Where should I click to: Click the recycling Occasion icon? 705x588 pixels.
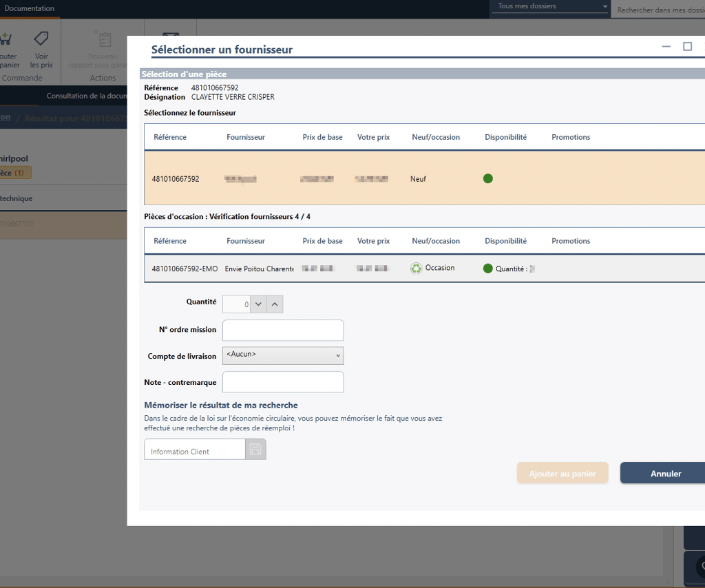(x=416, y=269)
